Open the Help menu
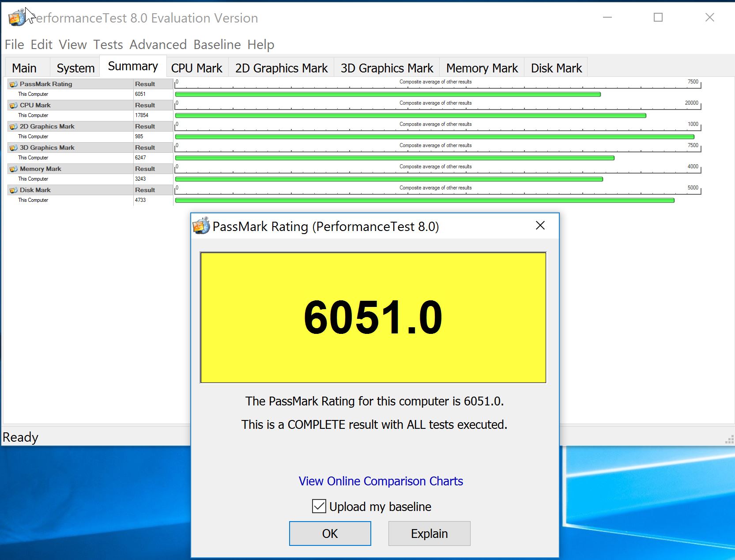The height and width of the screenshot is (560, 735). tap(261, 45)
